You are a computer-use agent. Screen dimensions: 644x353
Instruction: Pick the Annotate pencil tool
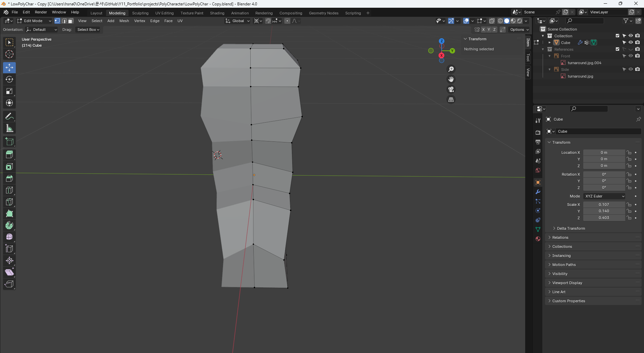[9, 117]
